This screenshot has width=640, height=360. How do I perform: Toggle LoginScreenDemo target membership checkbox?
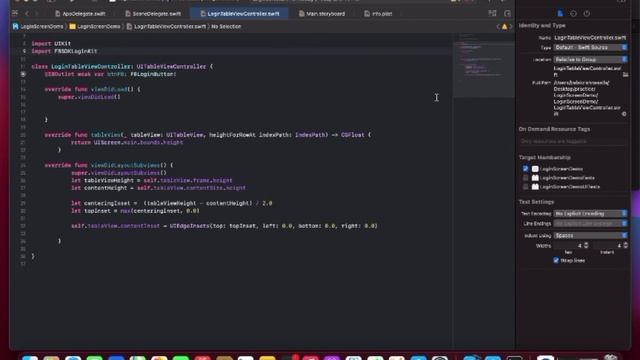point(525,169)
